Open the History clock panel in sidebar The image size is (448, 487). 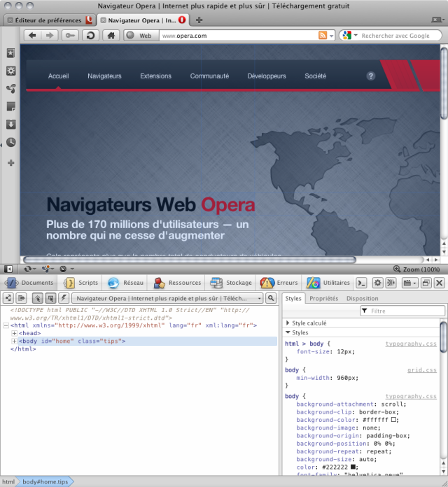[x=11, y=142]
